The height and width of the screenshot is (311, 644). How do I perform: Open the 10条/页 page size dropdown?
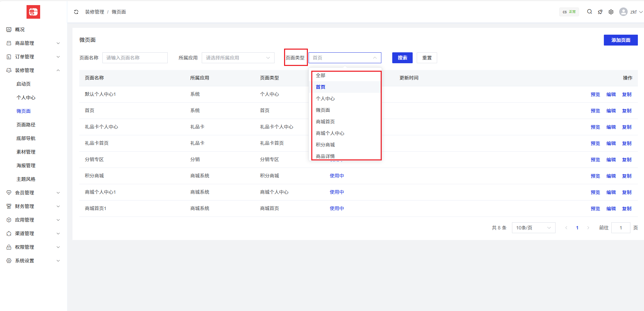click(533, 228)
